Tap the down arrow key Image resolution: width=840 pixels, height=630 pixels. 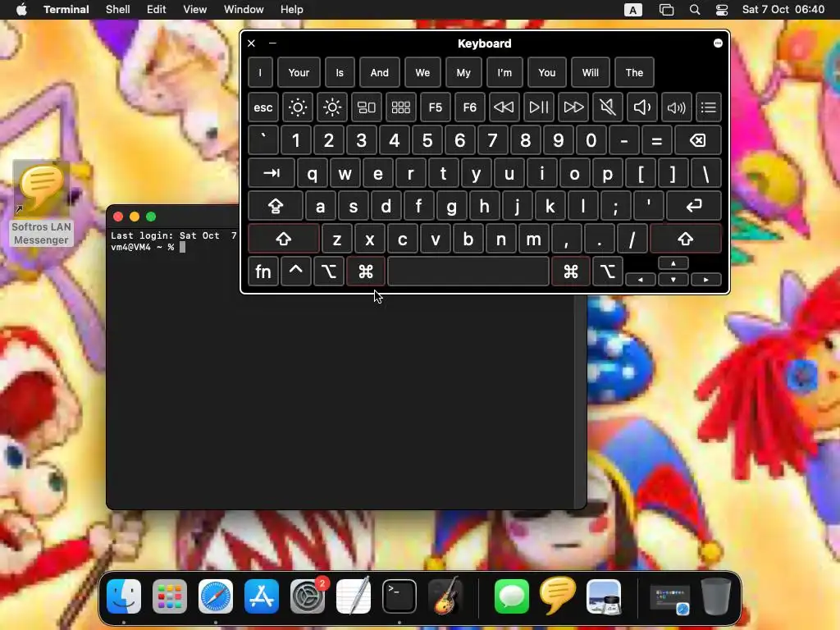(x=673, y=279)
